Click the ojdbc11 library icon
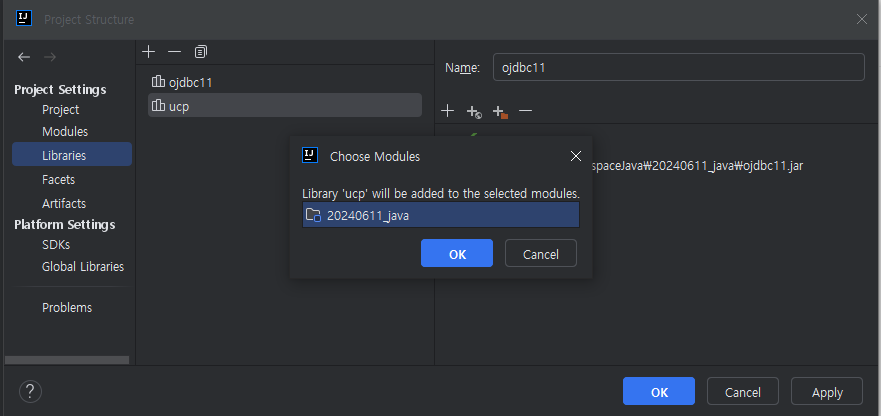Screen dimensions: 881x416 click(x=158, y=82)
